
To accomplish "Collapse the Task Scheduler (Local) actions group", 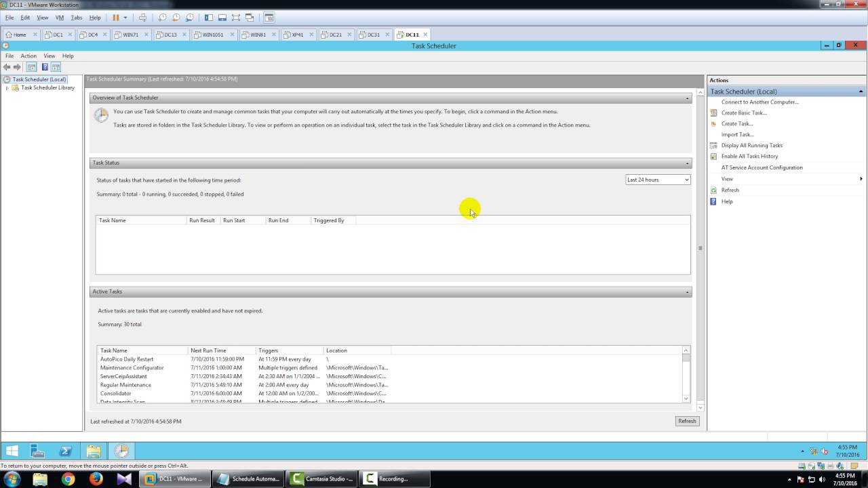I will 861,91.
